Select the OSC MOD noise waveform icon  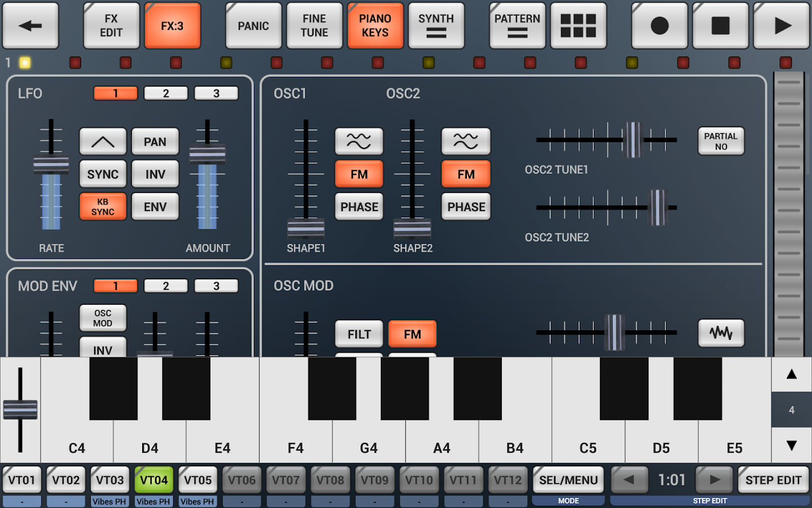click(x=721, y=333)
